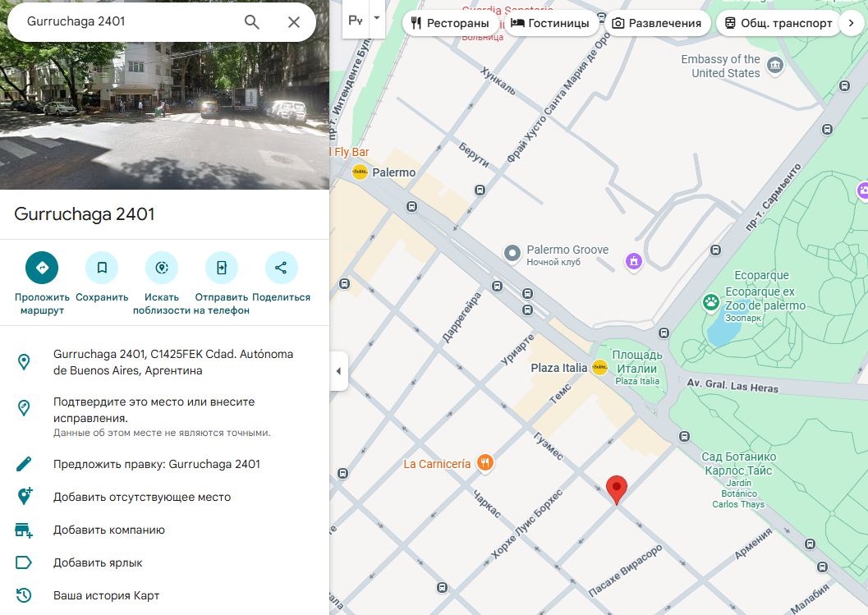
Task: Filter map by Развлечения chip
Action: [x=656, y=23]
